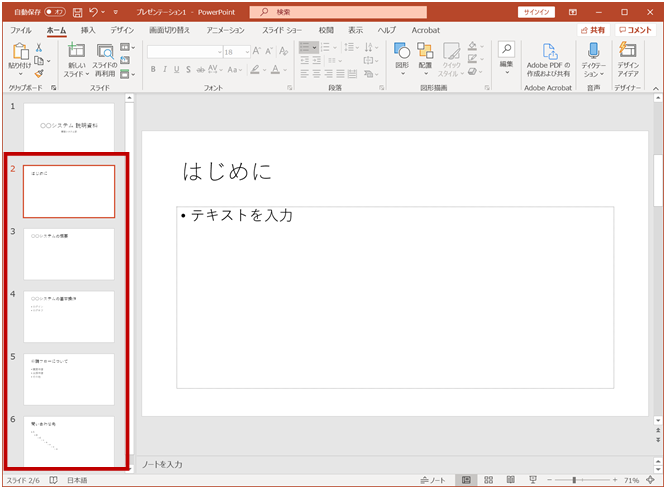Toggle Bold formatting (B)
The image size is (667, 489).
(x=154, y=70)
